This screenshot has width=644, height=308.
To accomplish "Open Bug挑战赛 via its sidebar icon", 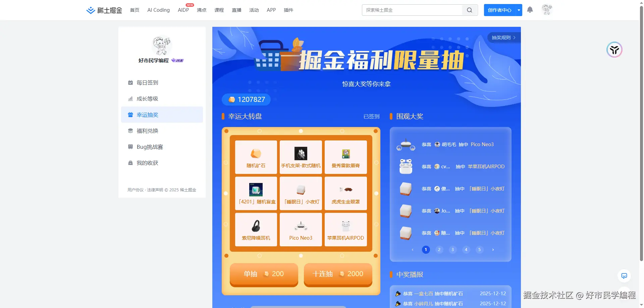I will coord(130,147).
